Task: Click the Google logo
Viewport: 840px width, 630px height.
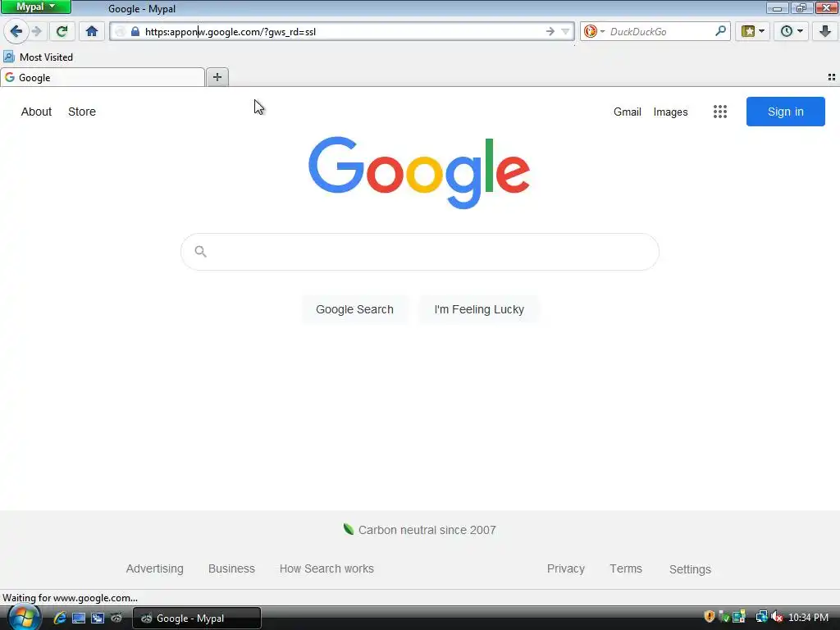Action: (x=419, y=172)
